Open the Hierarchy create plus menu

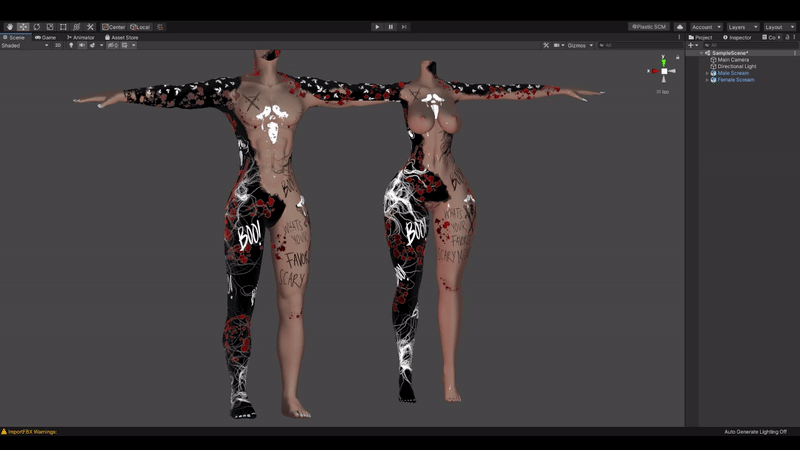pos(693,45)
